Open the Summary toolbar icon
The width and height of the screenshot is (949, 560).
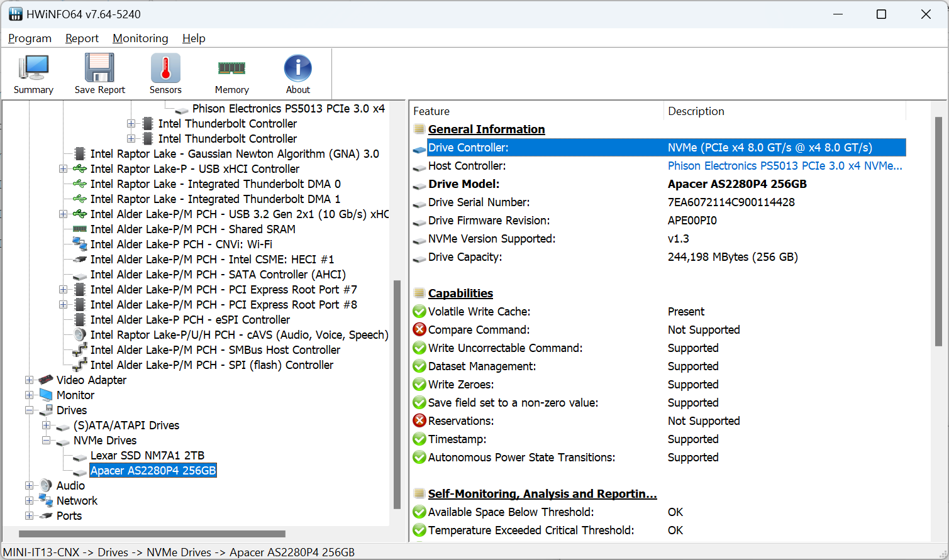pos(33,68)
